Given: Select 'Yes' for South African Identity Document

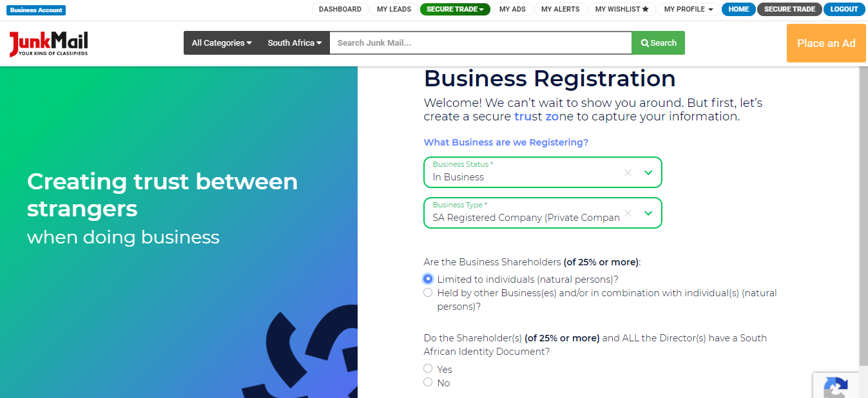Looking at the screenshot, I should 428,368.
